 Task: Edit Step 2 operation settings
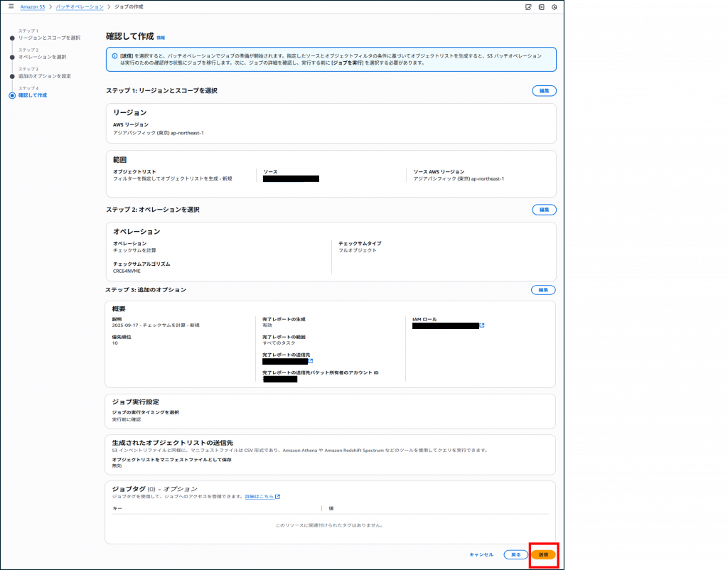click(x=544, y=210)
